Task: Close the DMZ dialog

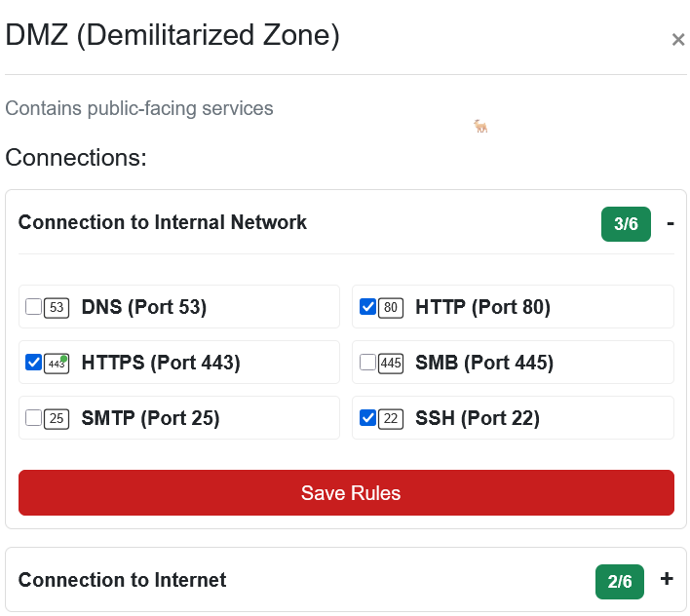Action: pos(678,40)
